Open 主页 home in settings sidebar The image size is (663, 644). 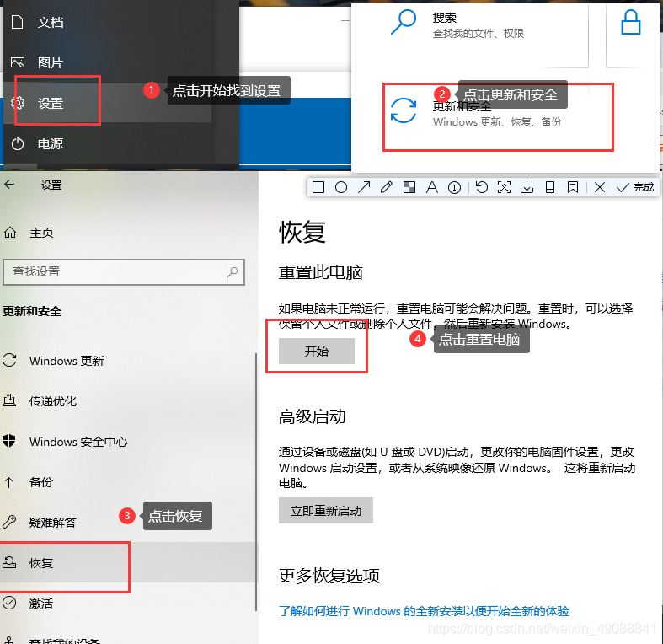click(x=29, y=233)
